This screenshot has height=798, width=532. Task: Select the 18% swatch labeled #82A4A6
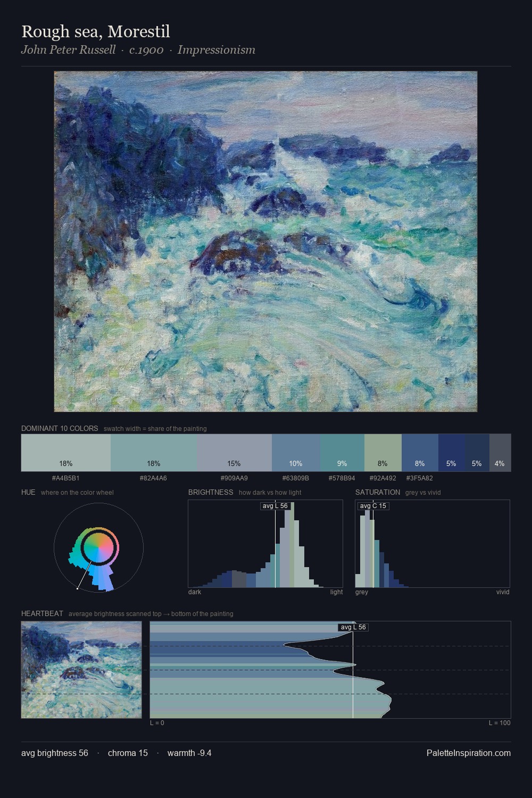pos(154,453)
